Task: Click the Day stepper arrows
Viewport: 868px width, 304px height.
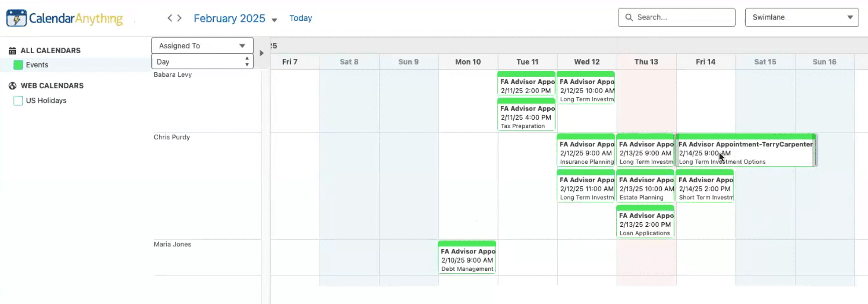Action: click(247, 61)
